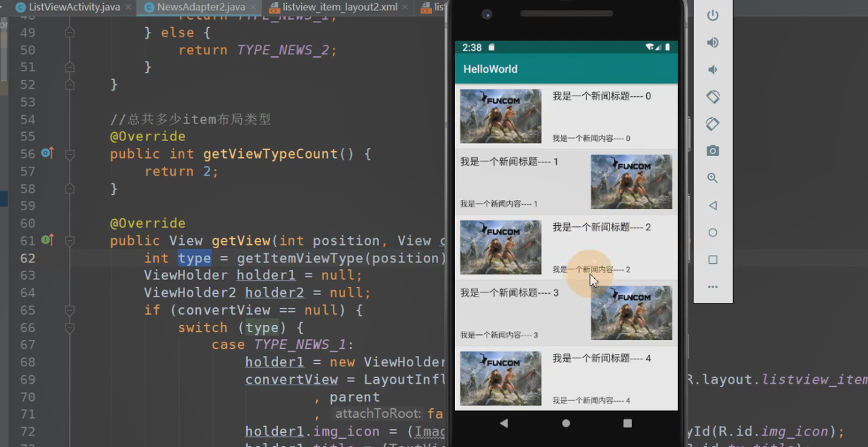Collapse the if convertView block at line 65
This screenshot has width=868, height=447.
(69, 310)
